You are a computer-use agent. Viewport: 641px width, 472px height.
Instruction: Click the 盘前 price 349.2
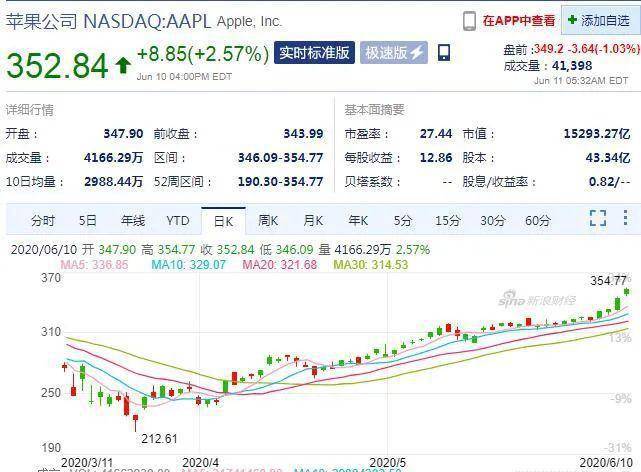point(549,49)
